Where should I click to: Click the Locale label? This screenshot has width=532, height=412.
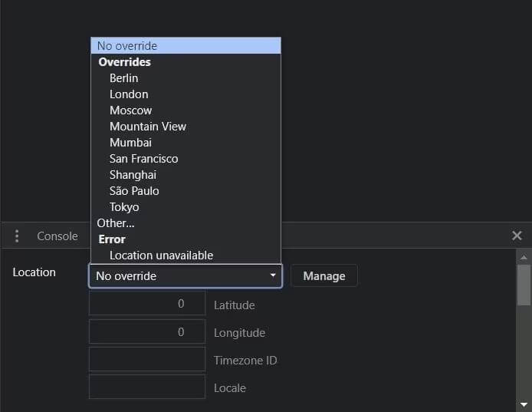[230, 388]
